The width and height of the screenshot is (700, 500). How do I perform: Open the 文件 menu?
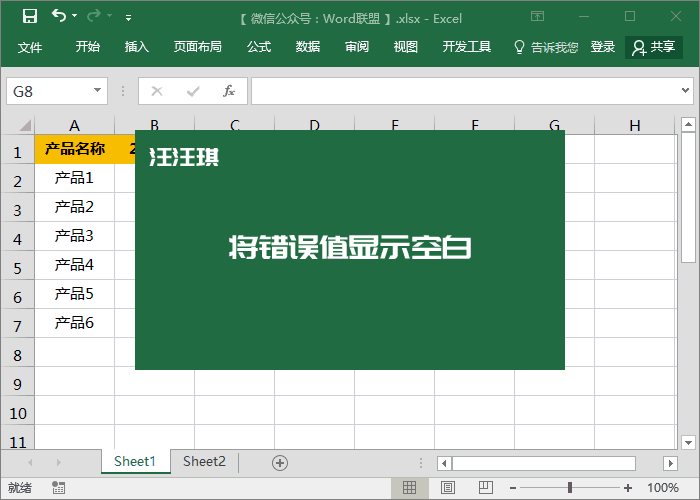point(29,47)
